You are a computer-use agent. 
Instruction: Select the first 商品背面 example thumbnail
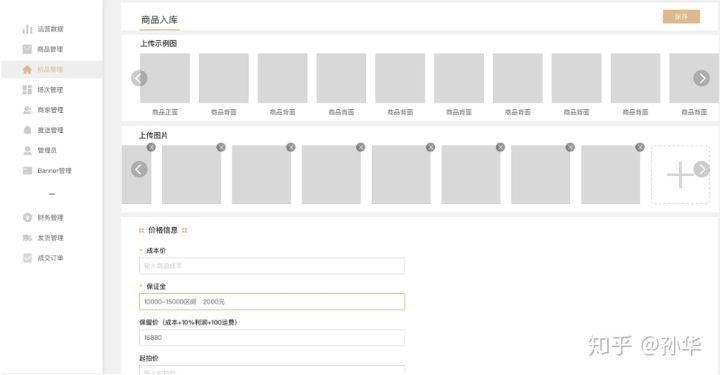pos(224,78)
